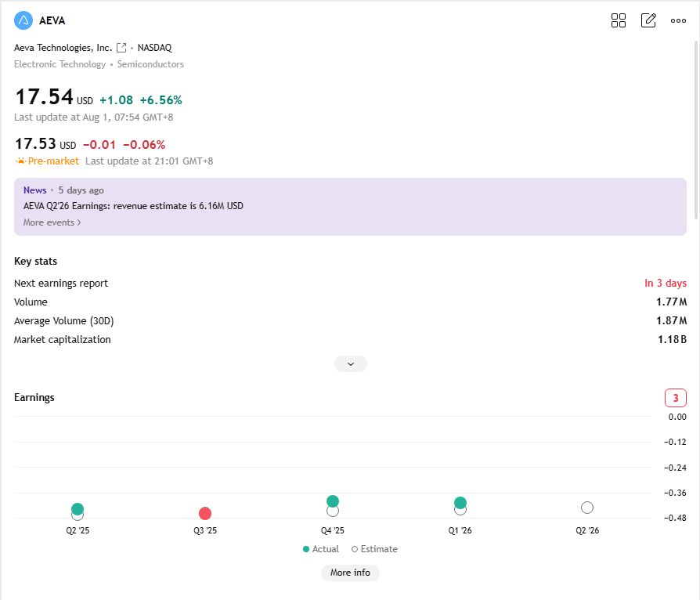Screen dimensions: 700x600
Task: Click 'In 3 days' next earnings value
Action: (x=666, y=284)
